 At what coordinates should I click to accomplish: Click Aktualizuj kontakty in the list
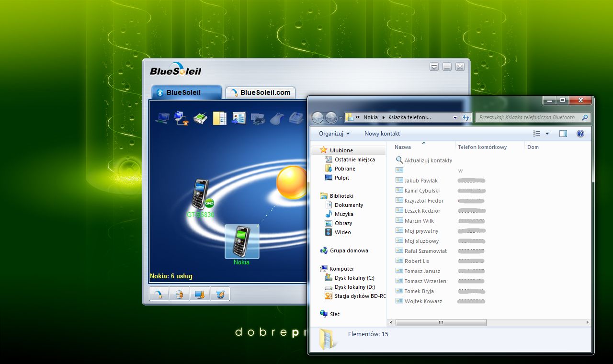(428, 160)
